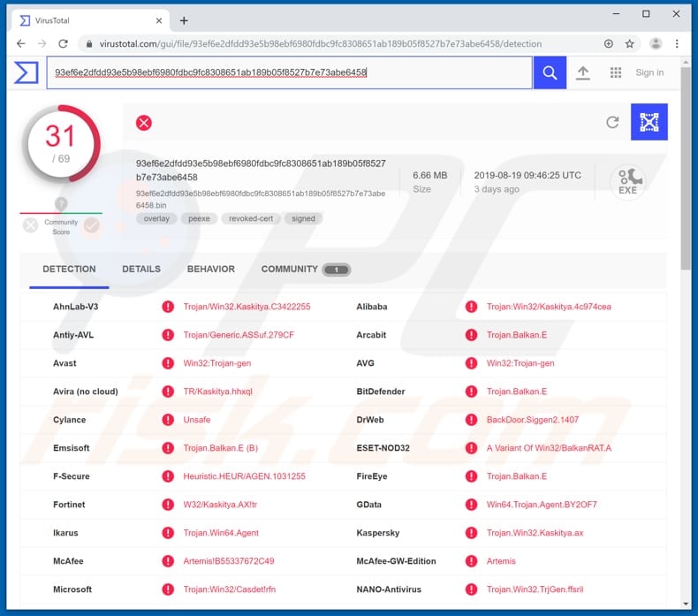Click the revoked-cert tag
This screenshot has width=698, height=616.
pyautogui.click(x=251, y=218)
